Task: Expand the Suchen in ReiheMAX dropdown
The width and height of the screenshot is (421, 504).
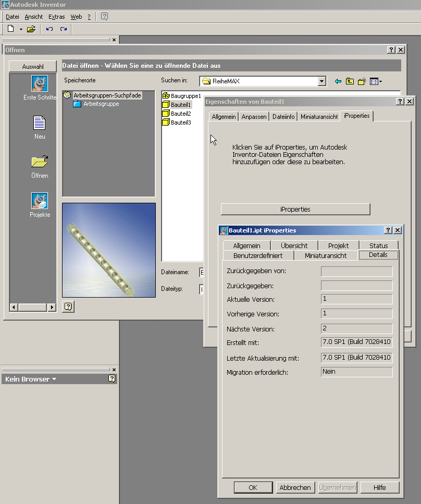Action: pyautogui.click(x=321, y=81)
